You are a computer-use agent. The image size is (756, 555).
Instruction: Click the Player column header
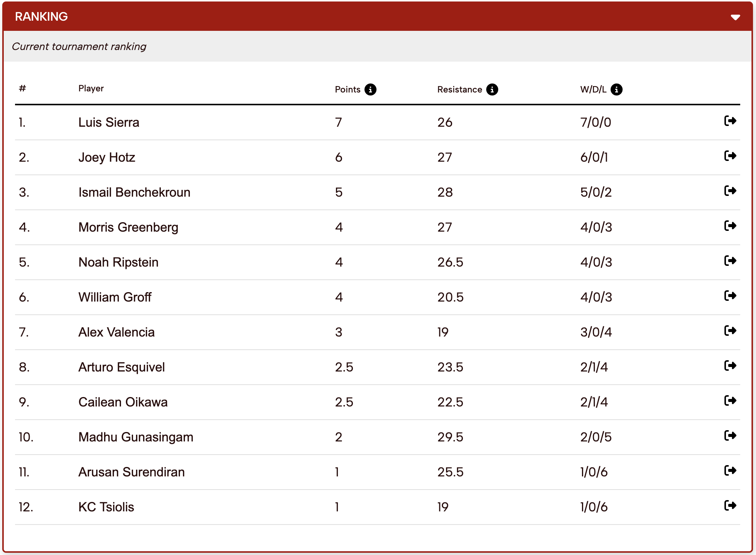pyautogui.click(x=91, y=88)
